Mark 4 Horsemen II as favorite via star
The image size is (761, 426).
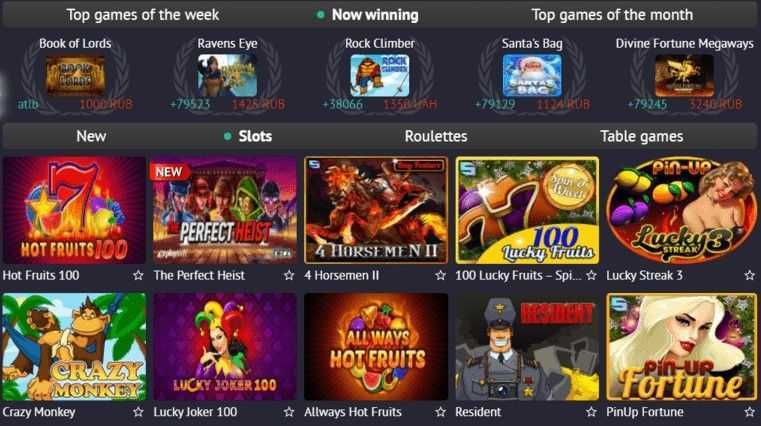click(x=440, y=276)
